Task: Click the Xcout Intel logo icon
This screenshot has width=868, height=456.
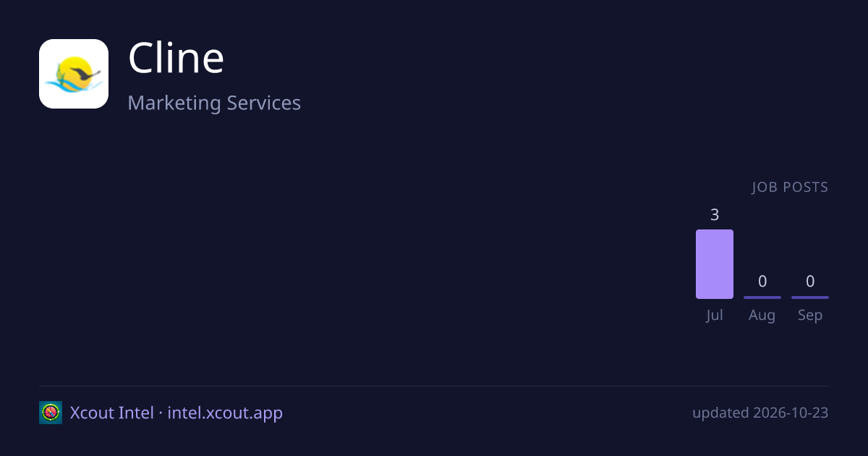Action: (x=51, y=413)
